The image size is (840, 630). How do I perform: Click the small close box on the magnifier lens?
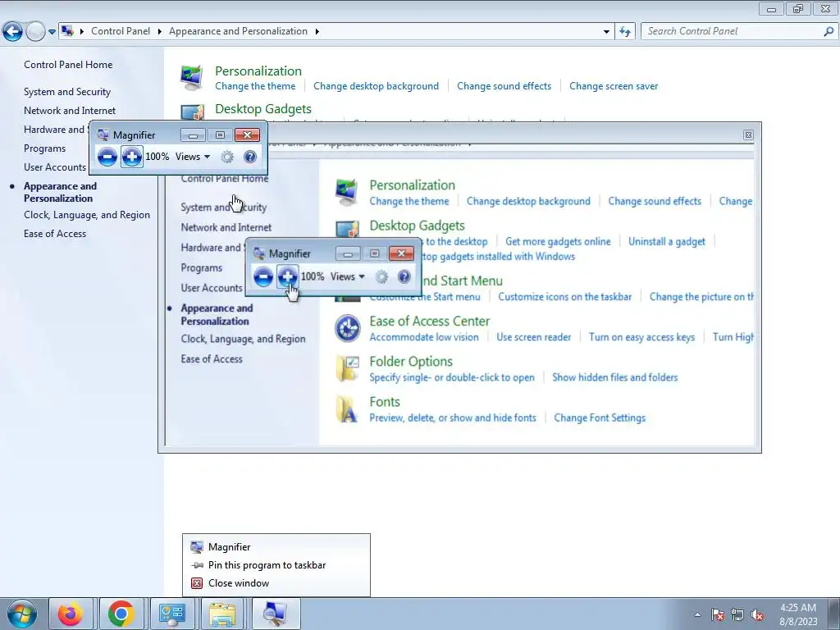click(748, 135)
